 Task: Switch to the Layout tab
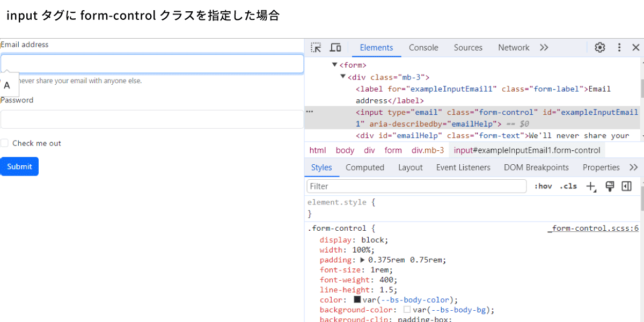pyautogui.click(x=411, y=167)
